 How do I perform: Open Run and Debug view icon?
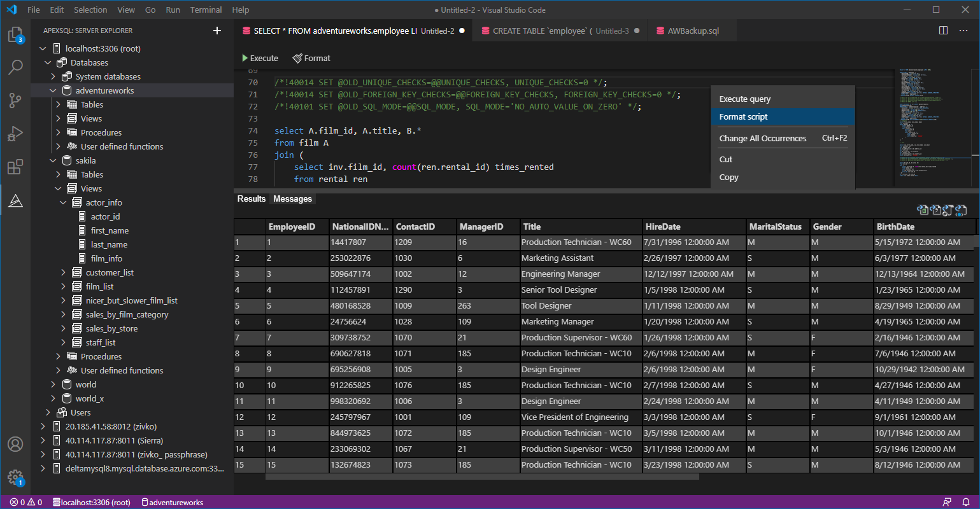pyautogui.click(x=15, y=134)
